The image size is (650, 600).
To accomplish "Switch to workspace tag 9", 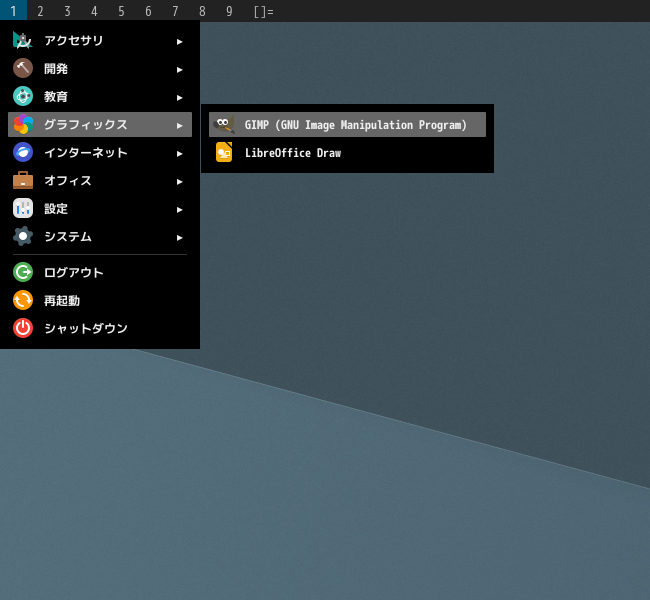I will point(229,11).
